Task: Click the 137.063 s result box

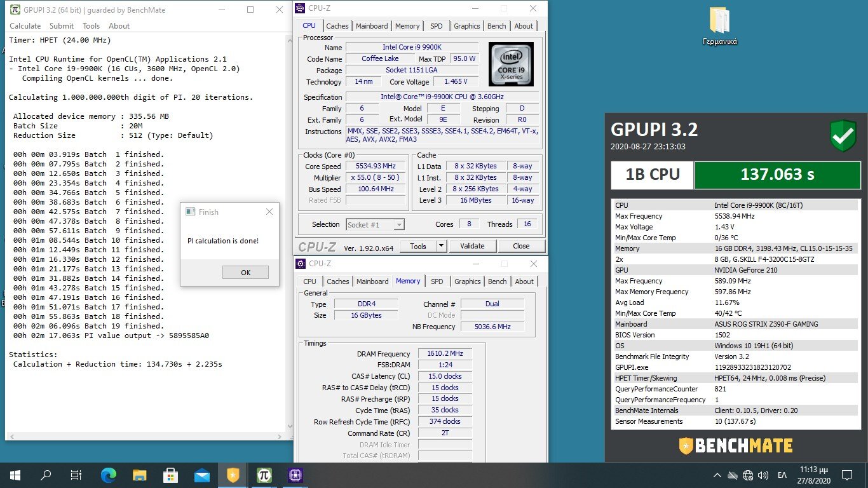Action: point(777,175)
